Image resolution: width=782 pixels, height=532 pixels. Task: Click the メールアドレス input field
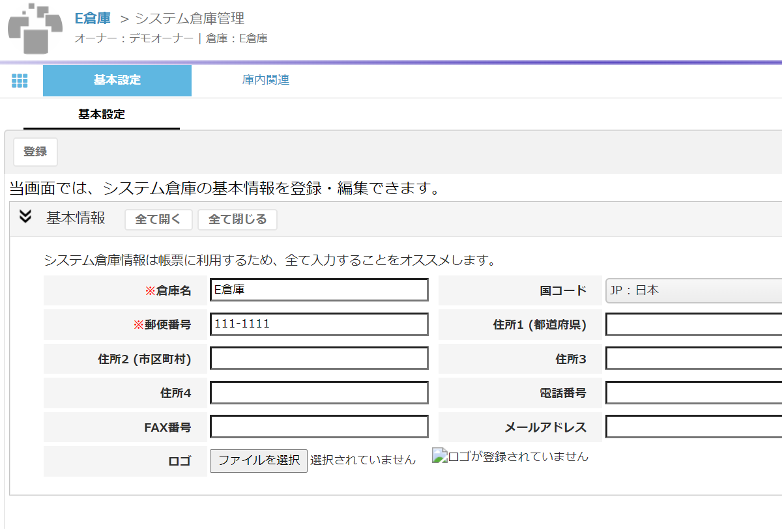coord(693,427)
